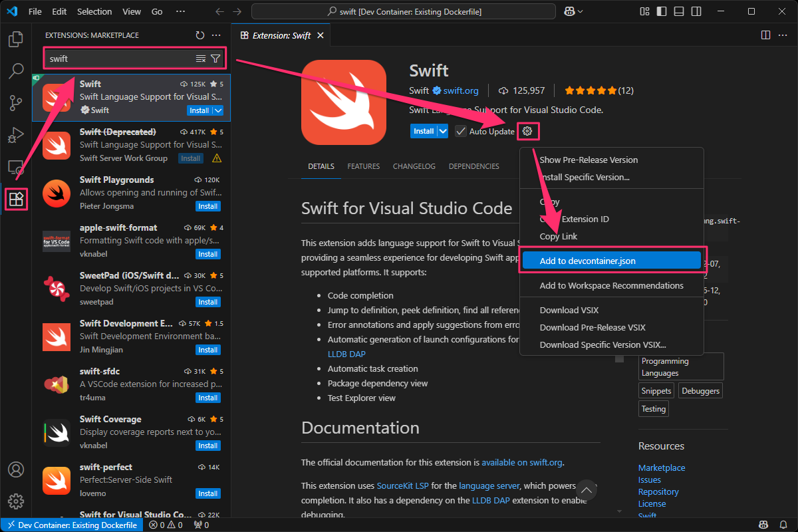Click the go back navigation arrow
This screenshot has width=798, height=532.
point(220,11)
